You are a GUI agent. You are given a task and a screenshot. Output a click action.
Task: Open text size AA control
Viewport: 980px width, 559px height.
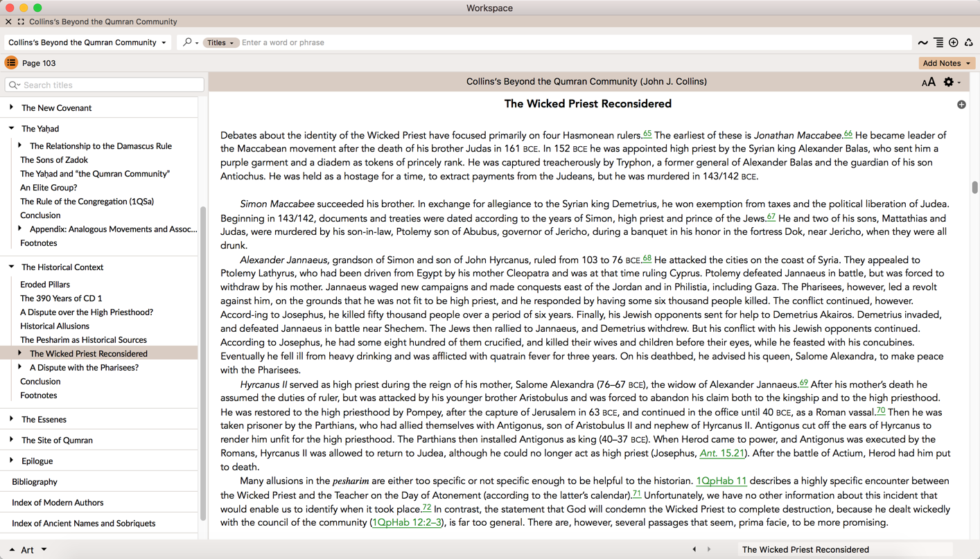click(x=929, y=82)
